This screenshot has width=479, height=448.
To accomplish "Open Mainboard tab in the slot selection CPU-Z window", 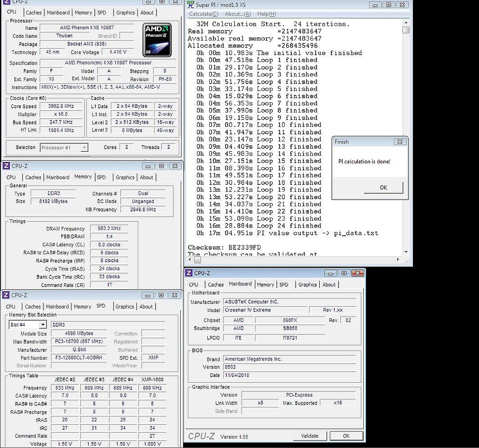I will point(57,307).
